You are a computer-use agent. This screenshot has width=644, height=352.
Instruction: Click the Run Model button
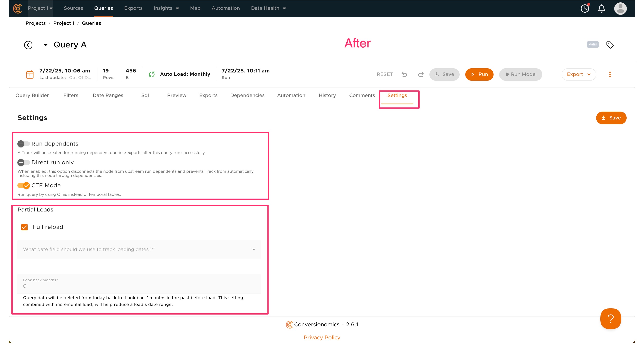click(521, 74)
